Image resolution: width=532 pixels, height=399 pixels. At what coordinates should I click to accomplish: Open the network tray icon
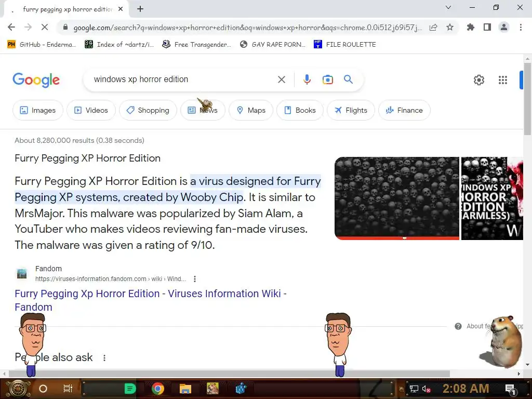tap(414, 389)
